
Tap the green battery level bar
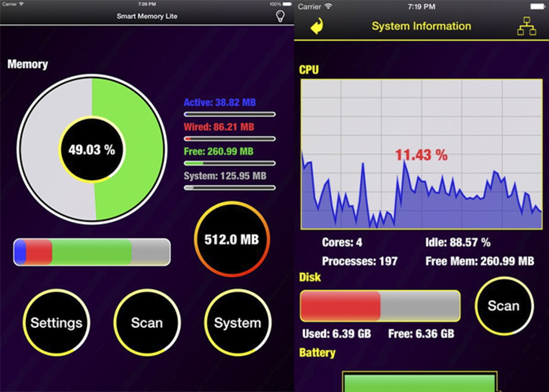[x=420, y=381]
